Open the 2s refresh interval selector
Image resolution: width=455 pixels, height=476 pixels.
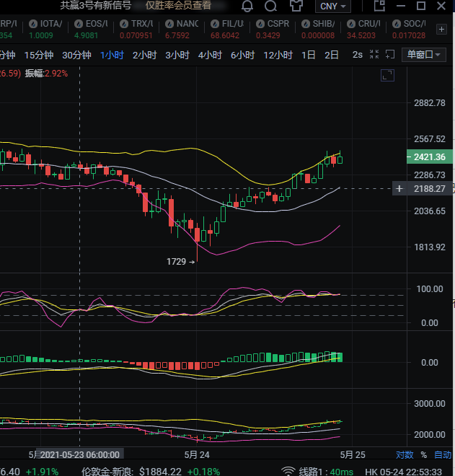tap(358, 55)
